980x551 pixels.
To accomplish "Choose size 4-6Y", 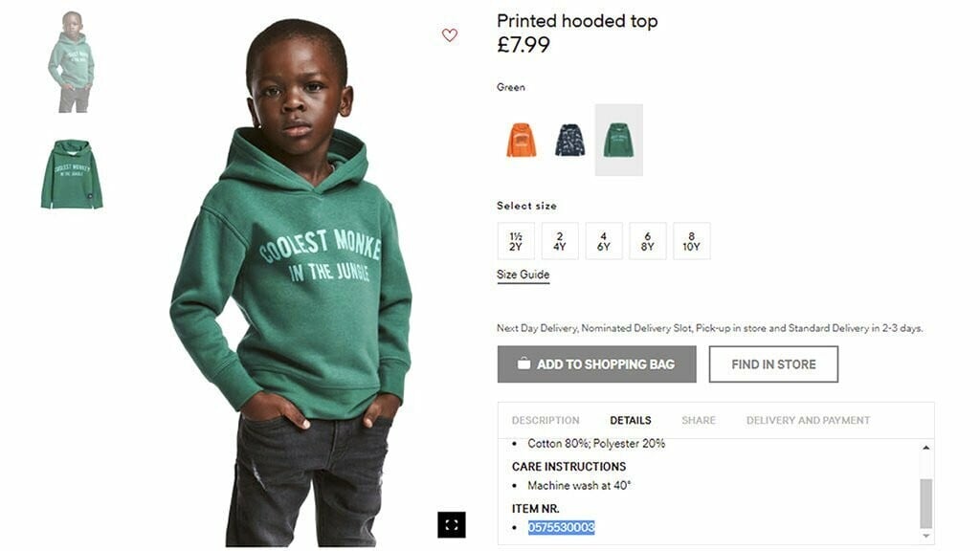I will 604,241.
